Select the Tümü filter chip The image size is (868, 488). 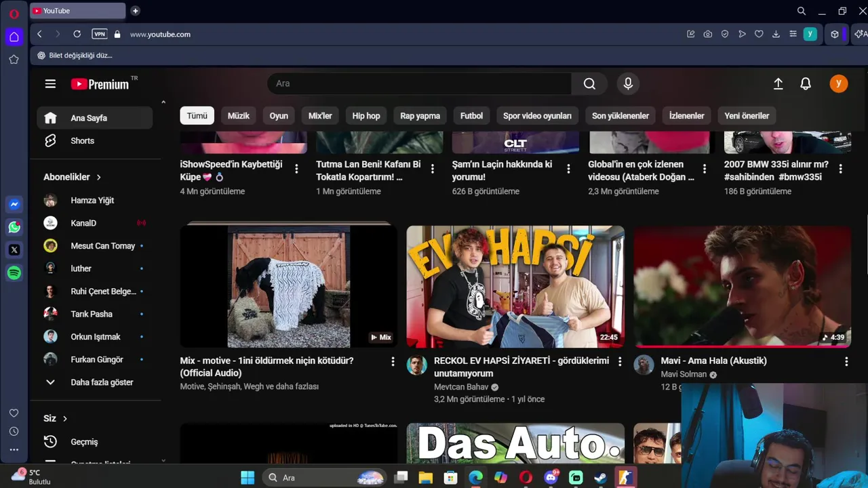197,116
